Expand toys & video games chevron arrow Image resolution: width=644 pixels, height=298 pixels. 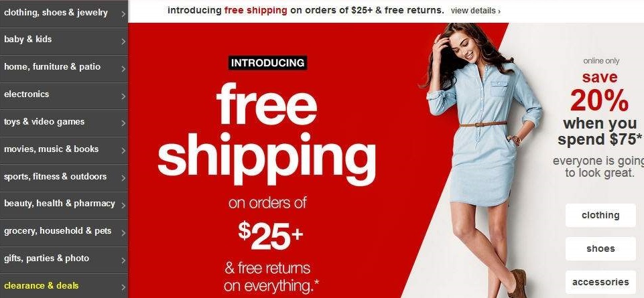pos(123,123)
